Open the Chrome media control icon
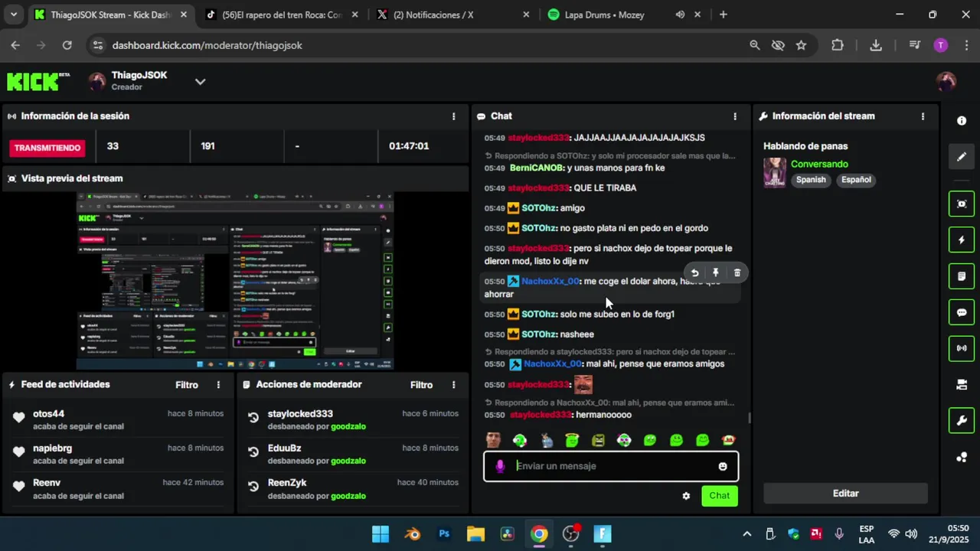980x551 pixels. 914,45
